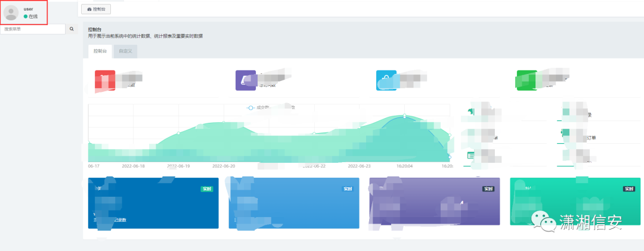
Task: Click the user name label
Action: [x=28, y=9]
